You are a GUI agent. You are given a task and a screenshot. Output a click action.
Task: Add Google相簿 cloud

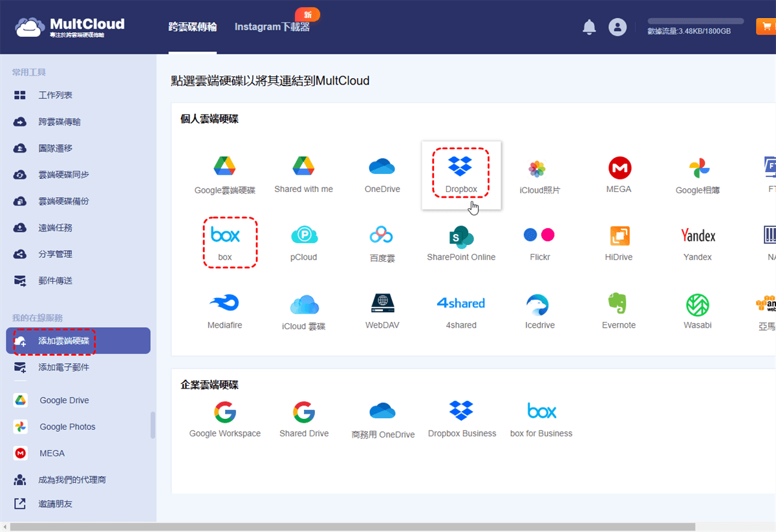[698, 175]
